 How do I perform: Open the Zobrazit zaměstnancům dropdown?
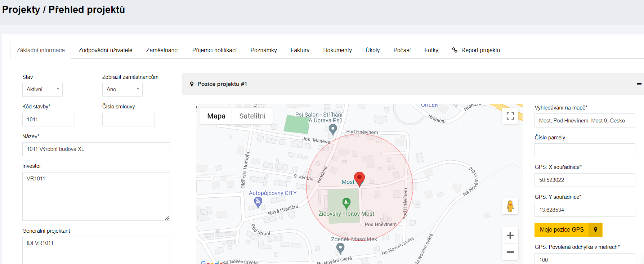pyautogui.click(x=122, y=89)
